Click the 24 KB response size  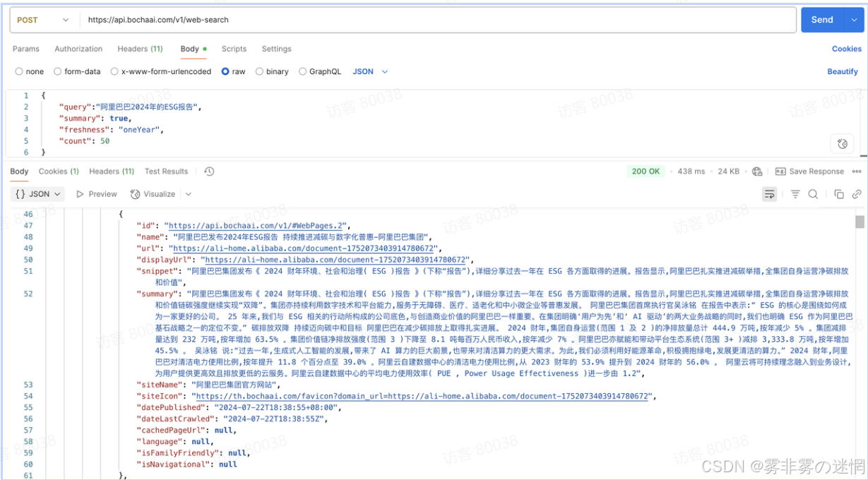[x=728, y=172]
